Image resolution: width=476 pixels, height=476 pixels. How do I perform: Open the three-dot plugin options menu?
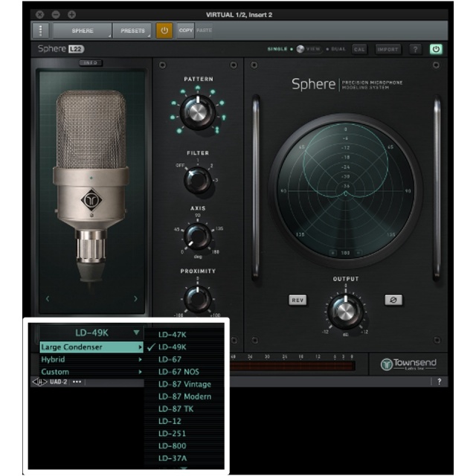pos(40,30)
